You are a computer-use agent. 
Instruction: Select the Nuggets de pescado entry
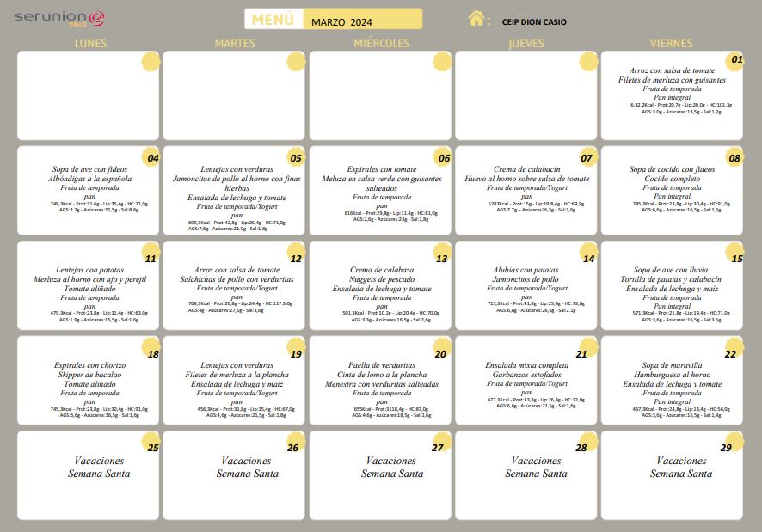[x=381, y=279]
